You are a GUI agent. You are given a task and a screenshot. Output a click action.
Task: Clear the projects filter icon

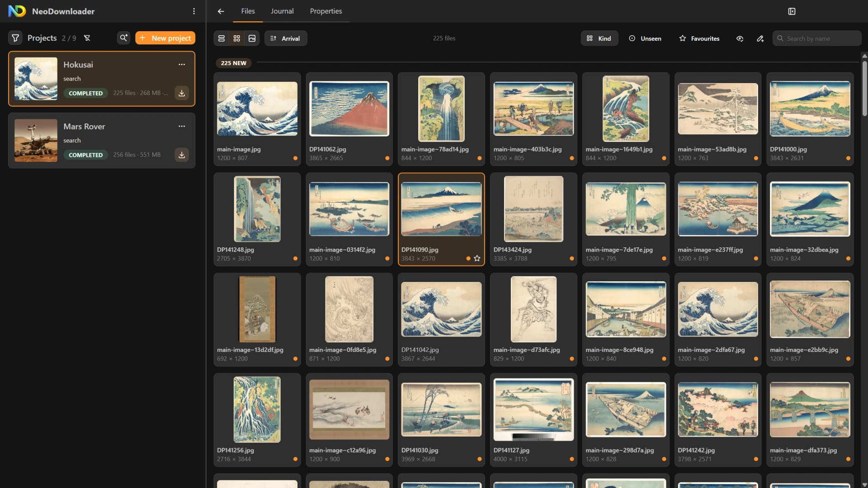[87, 38]
